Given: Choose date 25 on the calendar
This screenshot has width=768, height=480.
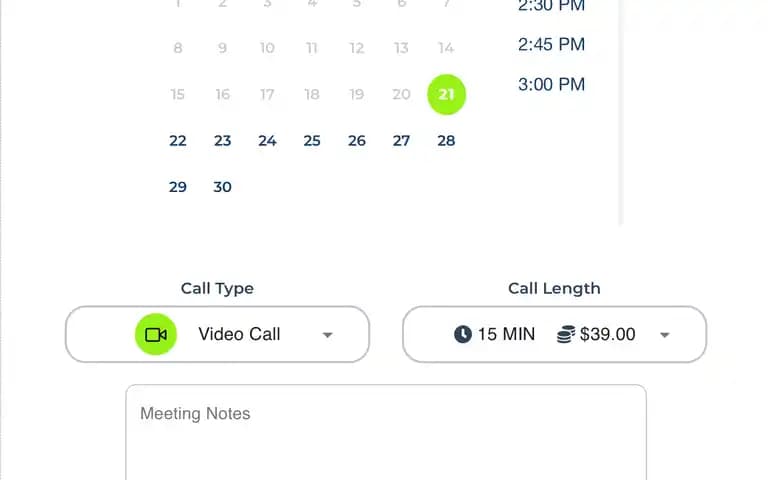Looking at the screenshot, I should [x=312, y=141].
